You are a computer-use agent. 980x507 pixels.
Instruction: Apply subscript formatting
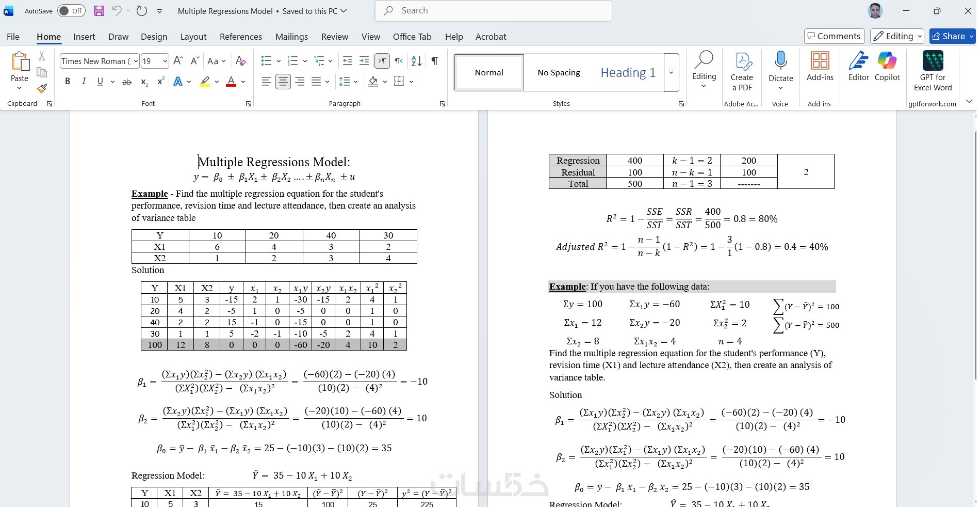tap(144, 82)
